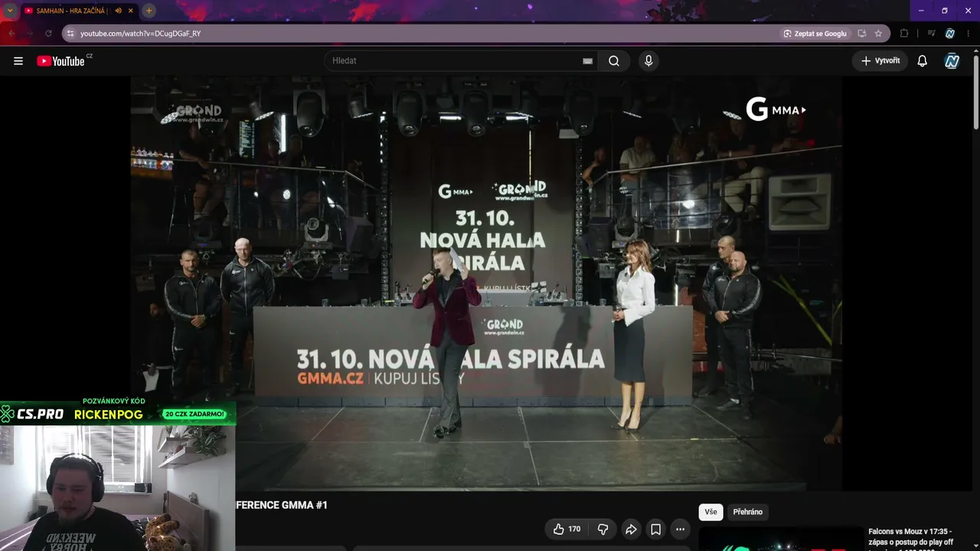
Task: Go back in the browser
Action: point(11,34)
